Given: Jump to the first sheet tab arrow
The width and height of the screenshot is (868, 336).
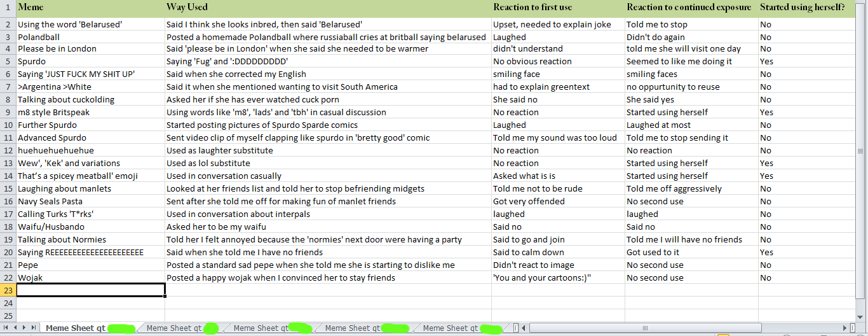Looking at the screenshot, I should click(x=6, y=328).
